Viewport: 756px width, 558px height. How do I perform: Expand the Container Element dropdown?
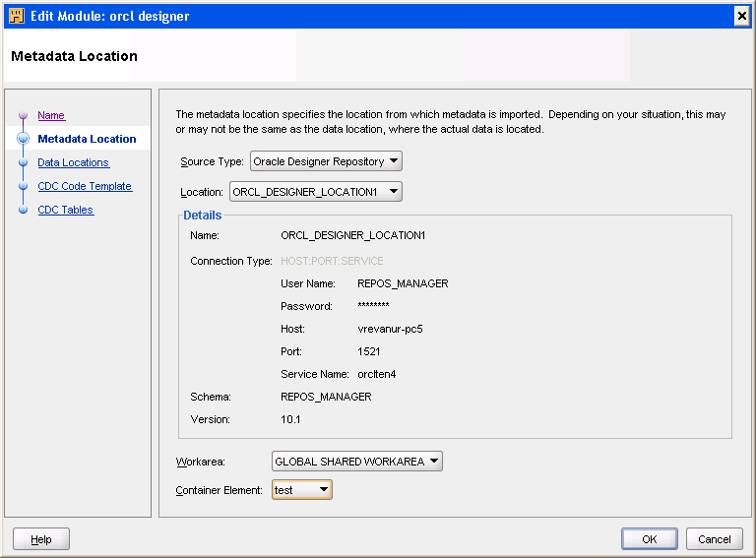click(x=302, y=489)
